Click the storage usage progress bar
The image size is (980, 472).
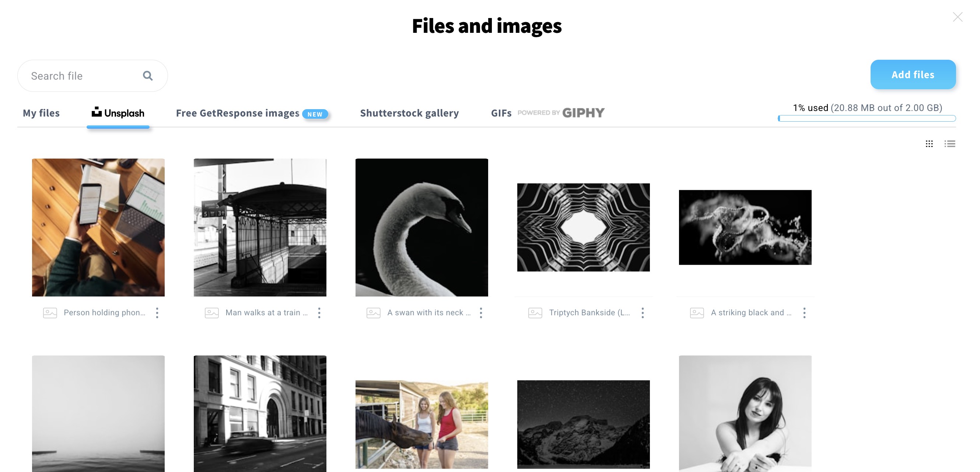tap(867, 118)
